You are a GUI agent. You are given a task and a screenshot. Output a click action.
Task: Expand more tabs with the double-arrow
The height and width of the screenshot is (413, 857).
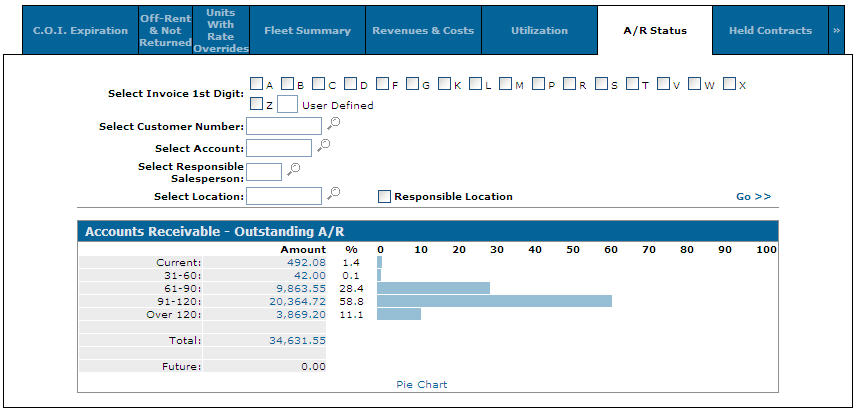(836, 30)
